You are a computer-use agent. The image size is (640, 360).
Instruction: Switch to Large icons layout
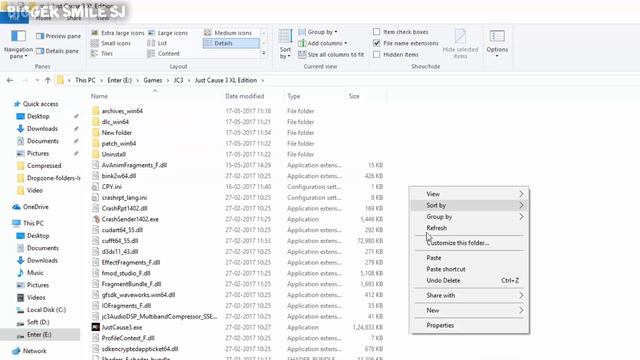click(x=168, y=33)
